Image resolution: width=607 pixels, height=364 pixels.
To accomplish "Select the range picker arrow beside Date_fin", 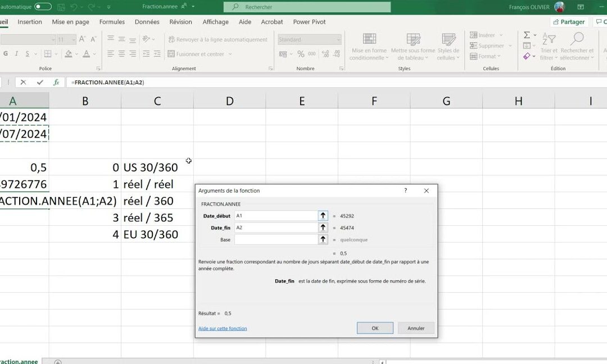I will click(323, 228).
